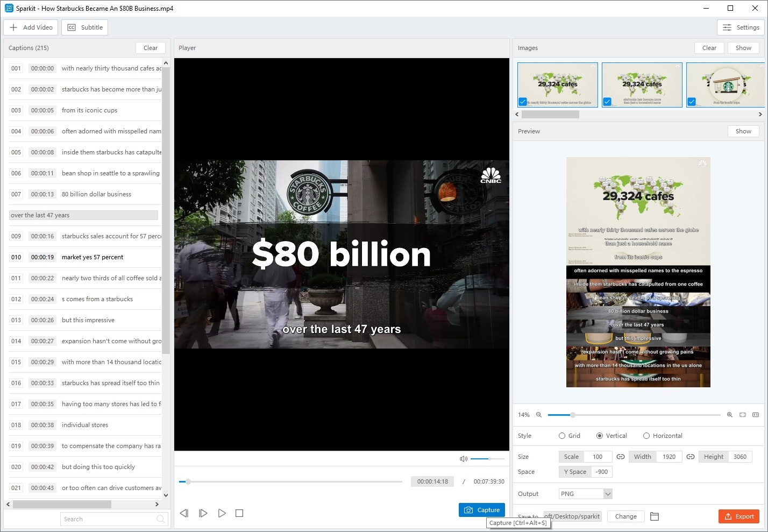The height and width of the screenshot is (532, 768).
Task: Click the video progress seek bar
Action: [291, 481]
